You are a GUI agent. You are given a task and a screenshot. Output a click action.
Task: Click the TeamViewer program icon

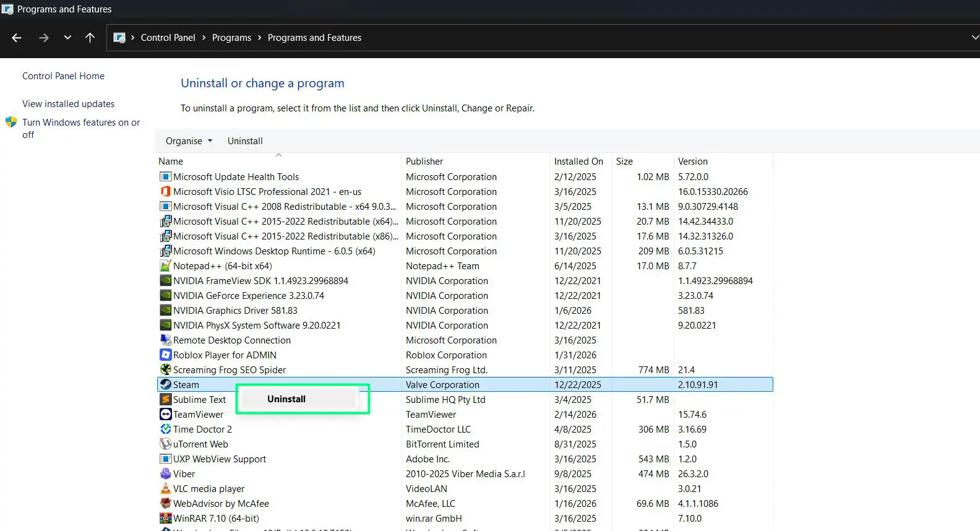coord(166,414)
